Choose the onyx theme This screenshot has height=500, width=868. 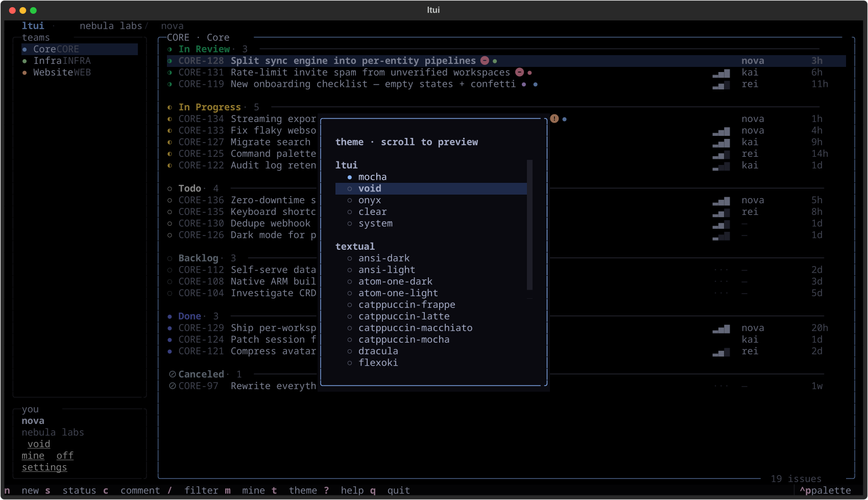pyautogui.click(x=431, y=200)
